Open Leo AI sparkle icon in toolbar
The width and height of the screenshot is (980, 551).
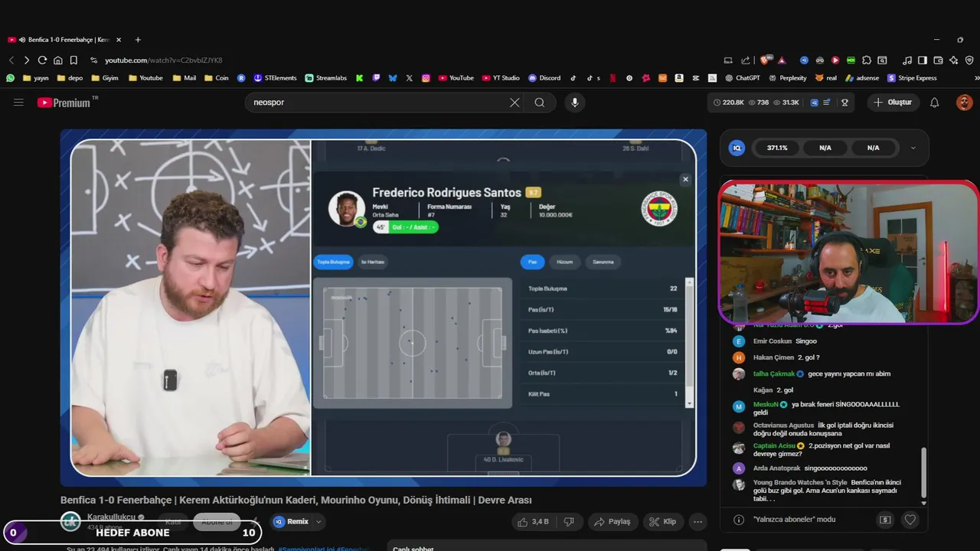click(x=954, y=60)
